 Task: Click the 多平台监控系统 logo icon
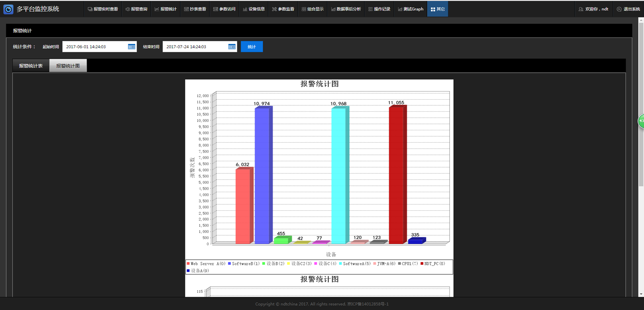pos(9,9)
